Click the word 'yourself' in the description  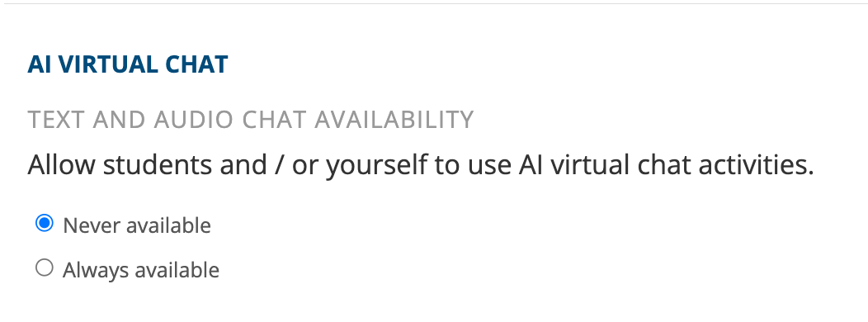pyautogui.click(x=376, y=165)
